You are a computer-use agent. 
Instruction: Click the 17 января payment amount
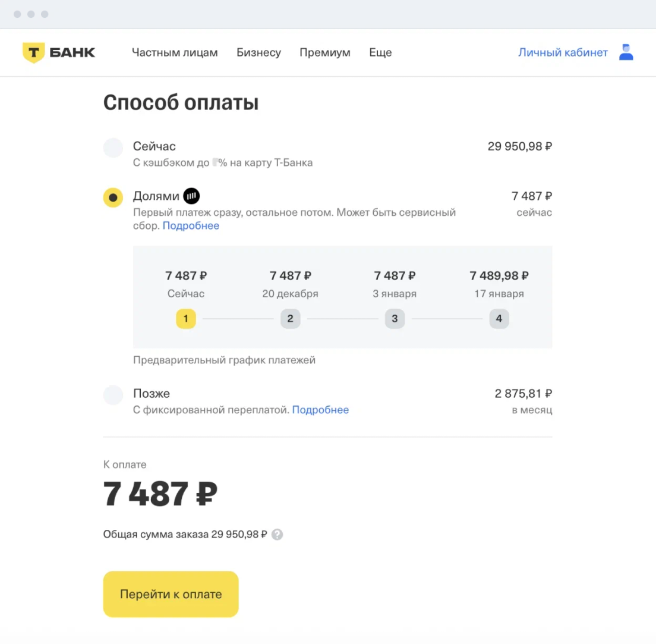point(499,276)
